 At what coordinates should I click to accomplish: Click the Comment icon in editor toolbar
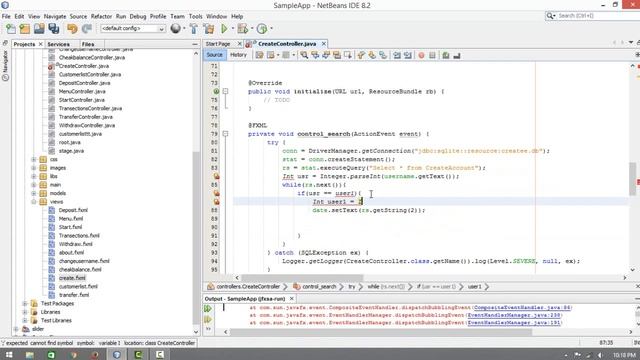(446, 55)
